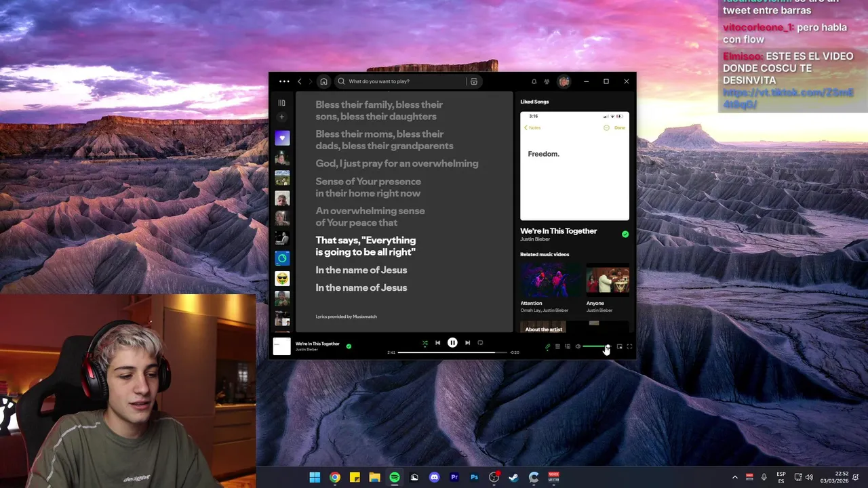Skip to next track
Screen dimensions: 868x488
tap(467, 343)
